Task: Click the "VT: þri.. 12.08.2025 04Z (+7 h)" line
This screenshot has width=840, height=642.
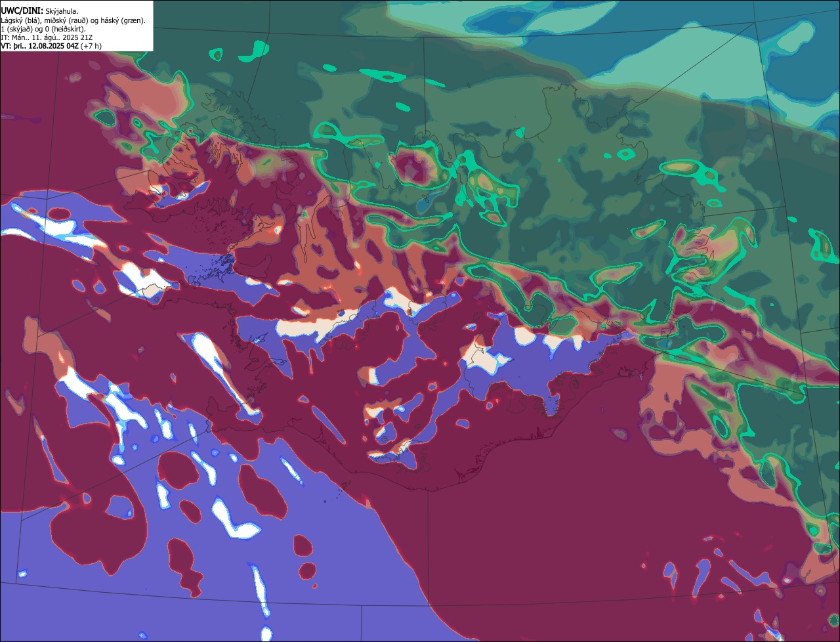Action: (51, 46)
